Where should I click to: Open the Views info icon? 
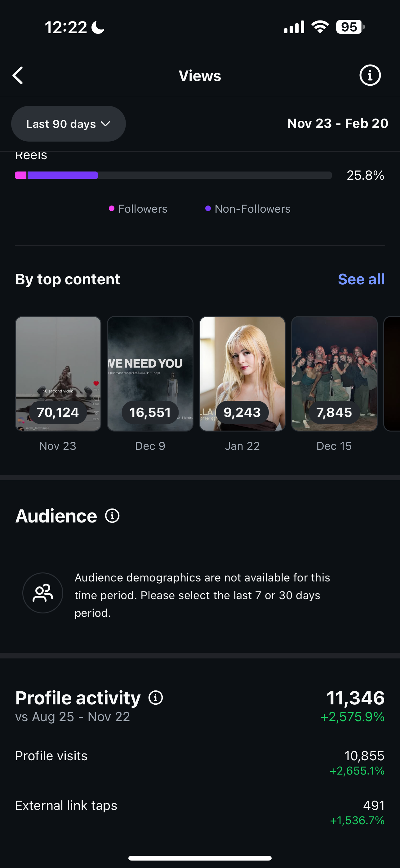[x=370, y=75]
